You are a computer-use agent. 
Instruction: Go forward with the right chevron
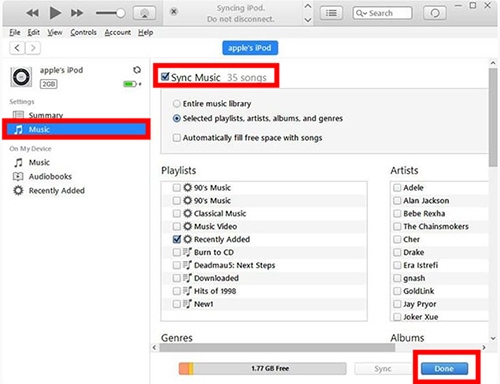click(x=33, y=48)
